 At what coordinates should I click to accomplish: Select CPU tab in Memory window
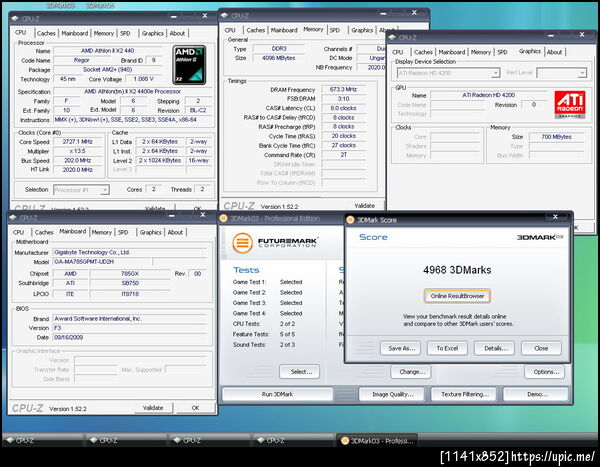coord(230,30)
